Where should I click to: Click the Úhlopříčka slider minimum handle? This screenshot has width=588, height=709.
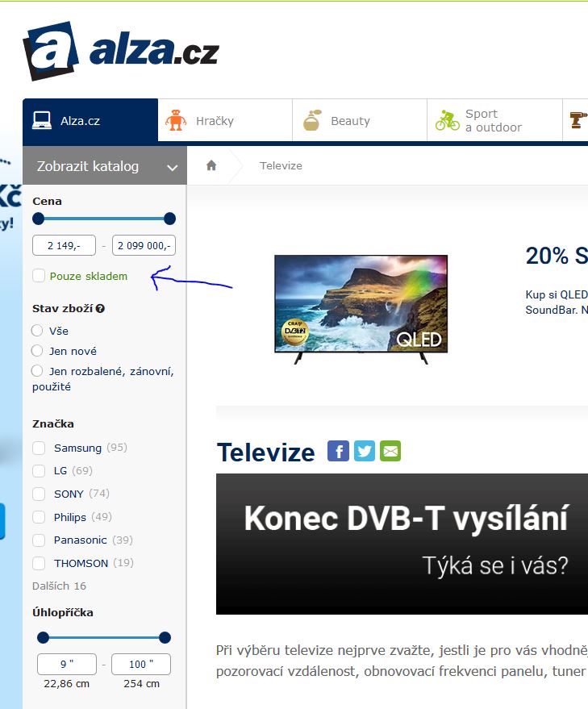[43, 637]
